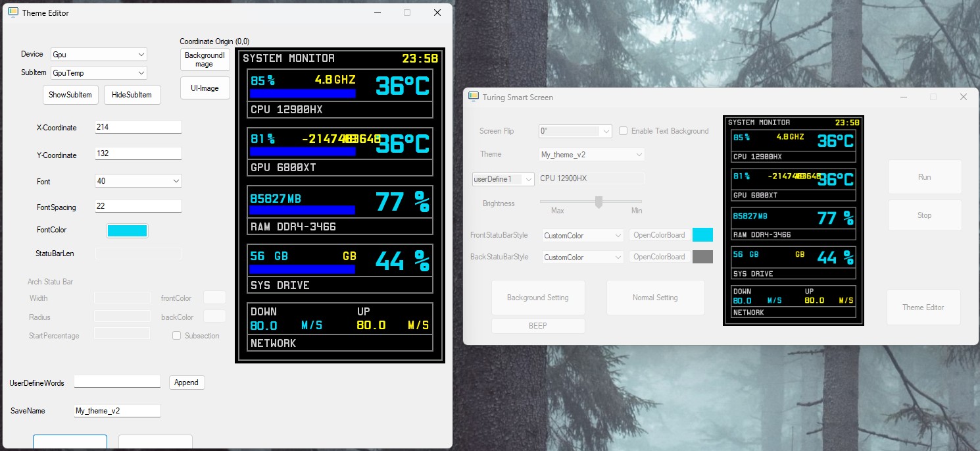
Task: Click the X-Coordinate input field
Action: [x=138, y=126]
